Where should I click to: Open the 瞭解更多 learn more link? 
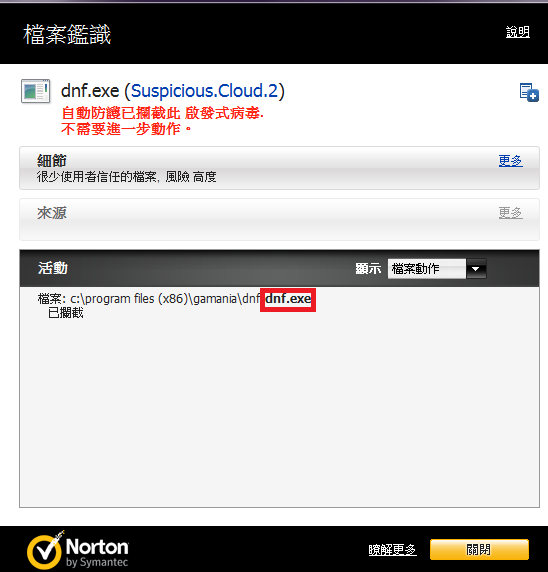pos(392,550)
